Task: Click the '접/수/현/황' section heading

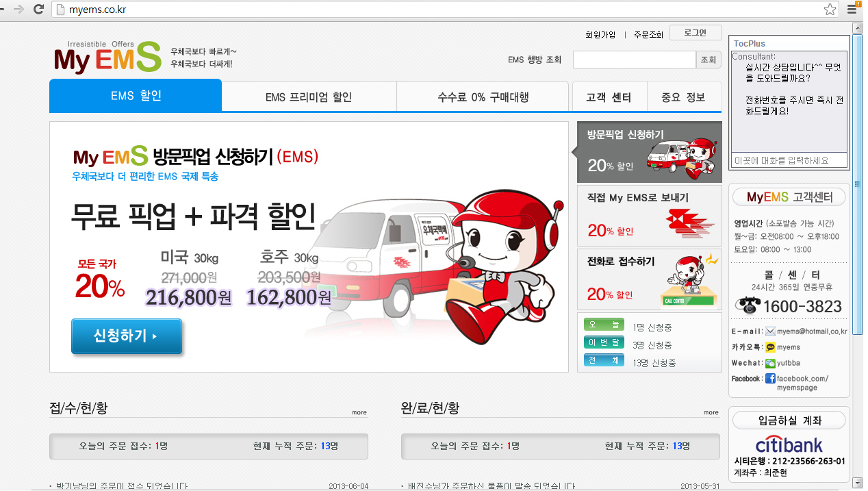Action: pos(79,408)
